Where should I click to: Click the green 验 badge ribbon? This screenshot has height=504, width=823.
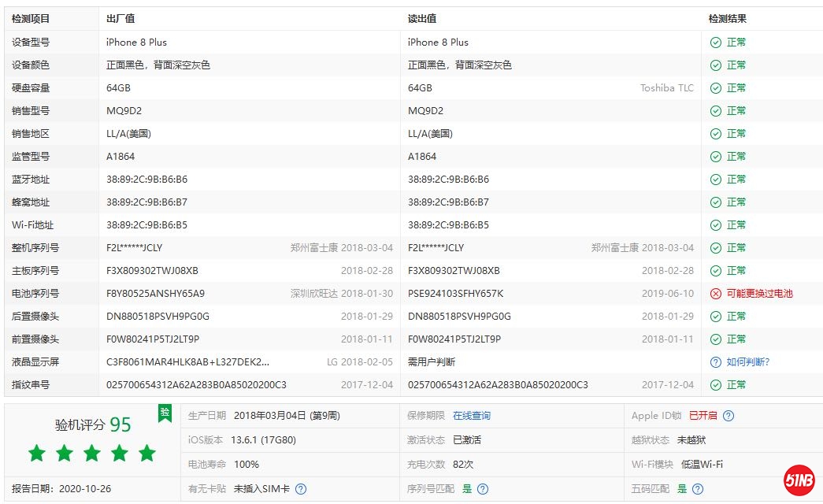pos(165,413)
